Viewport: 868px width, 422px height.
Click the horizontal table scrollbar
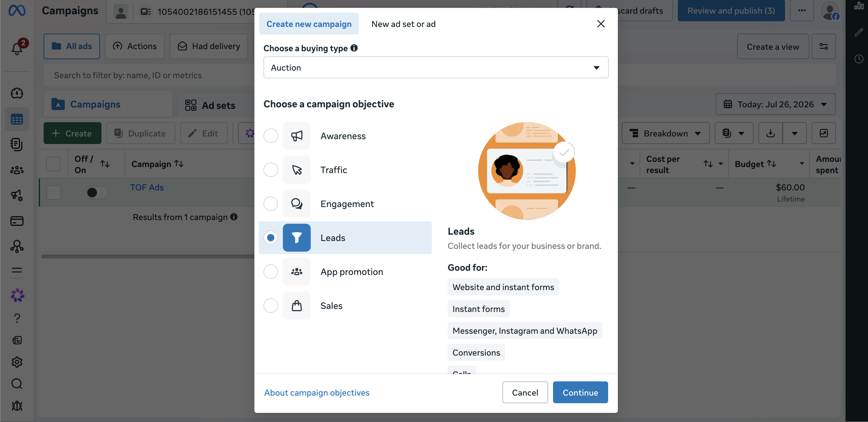click(147, 256)
